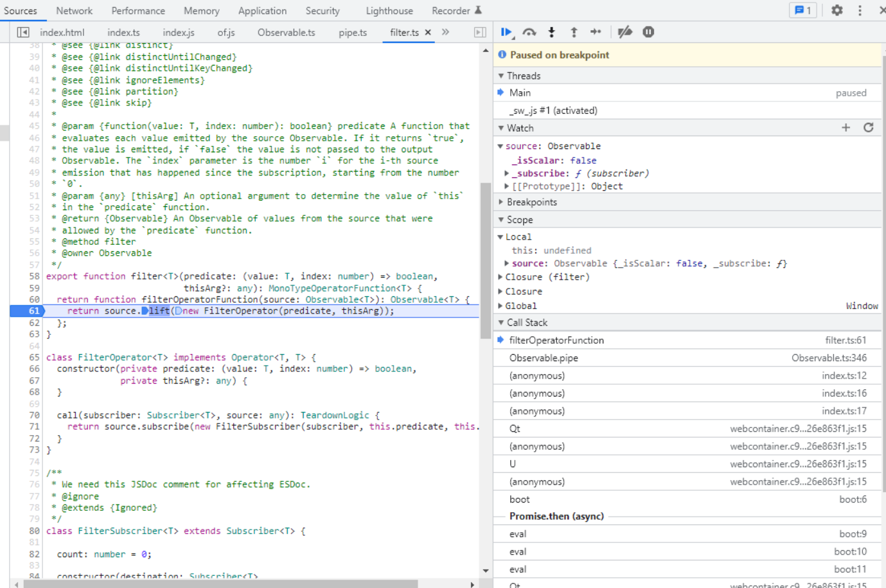This screenshot has width=886, height=588.
Task: Open of.js file tab
Action: point(226,32)
